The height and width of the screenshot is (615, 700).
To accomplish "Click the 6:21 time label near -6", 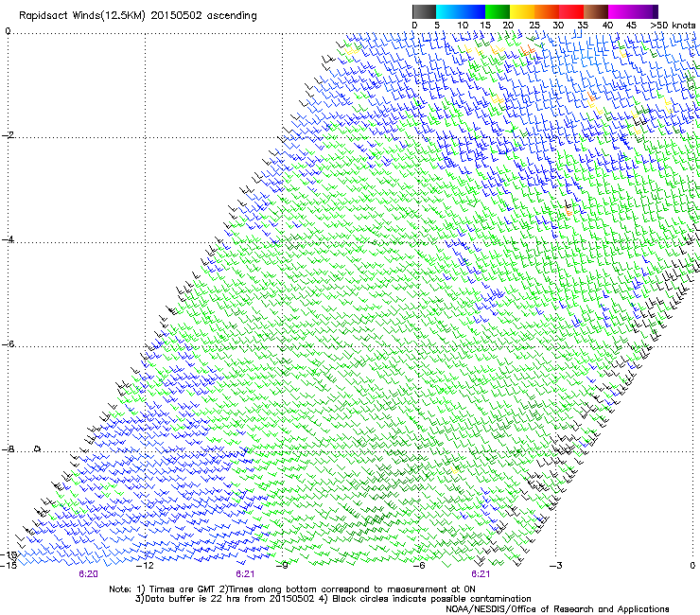I will (481, 574).
